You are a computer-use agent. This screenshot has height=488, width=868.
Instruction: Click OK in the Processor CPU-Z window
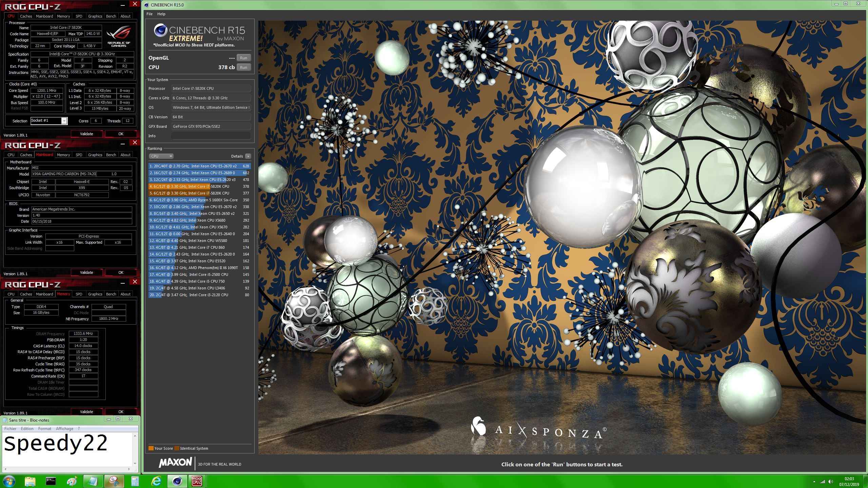(121, 134)
